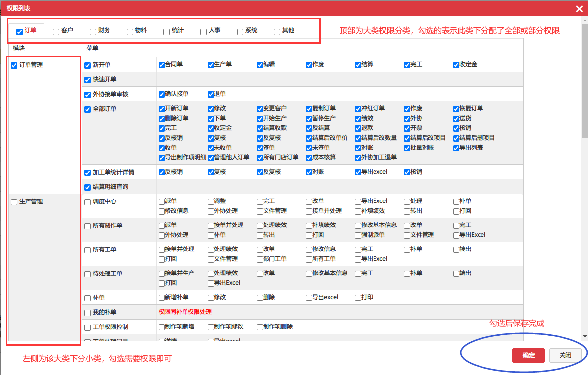Enable the 接单并生产 checkbox

[x=161, y=274]
